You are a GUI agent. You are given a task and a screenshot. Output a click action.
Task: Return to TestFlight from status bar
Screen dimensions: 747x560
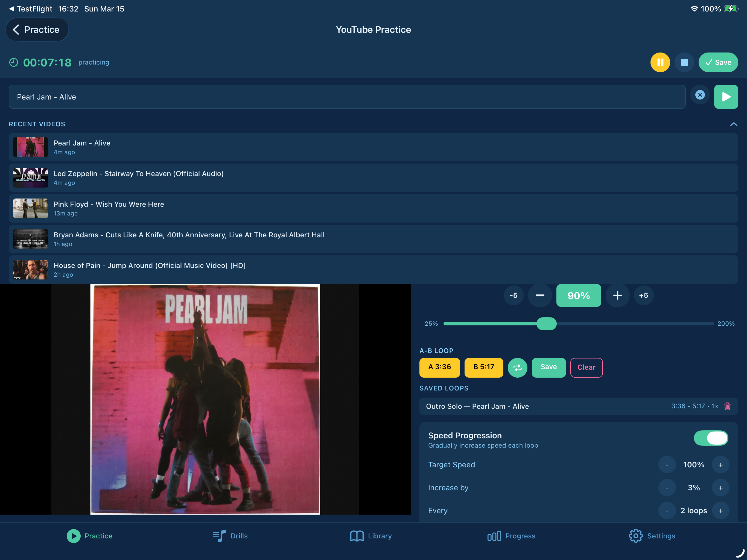[x=30, y=9]
